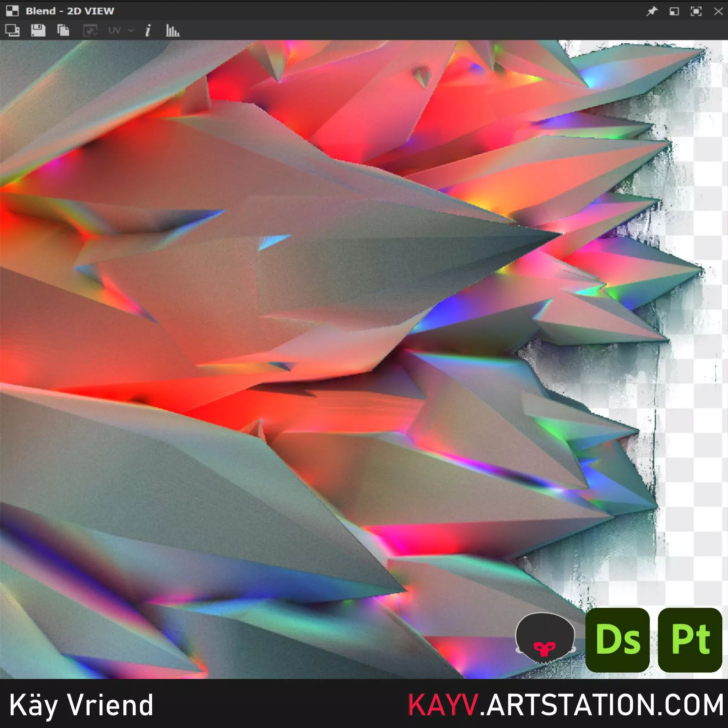
Task: Click the Substance Designer 'Ds' logo
Action: 617,639
